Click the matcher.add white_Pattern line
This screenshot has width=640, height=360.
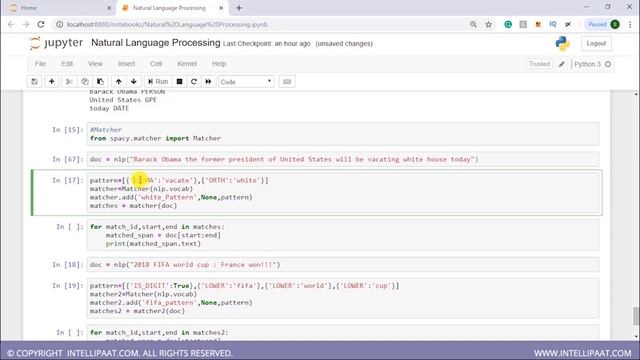171,197
